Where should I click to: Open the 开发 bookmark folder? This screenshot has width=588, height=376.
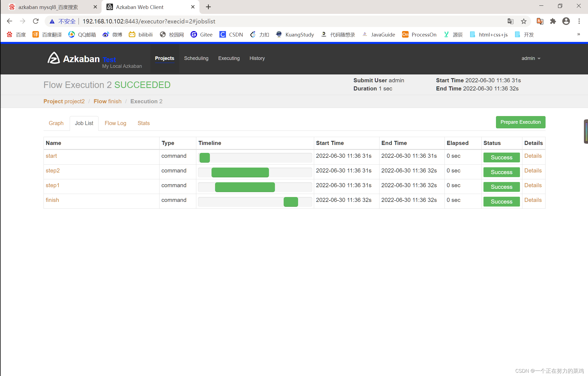[x=524, y=35]
